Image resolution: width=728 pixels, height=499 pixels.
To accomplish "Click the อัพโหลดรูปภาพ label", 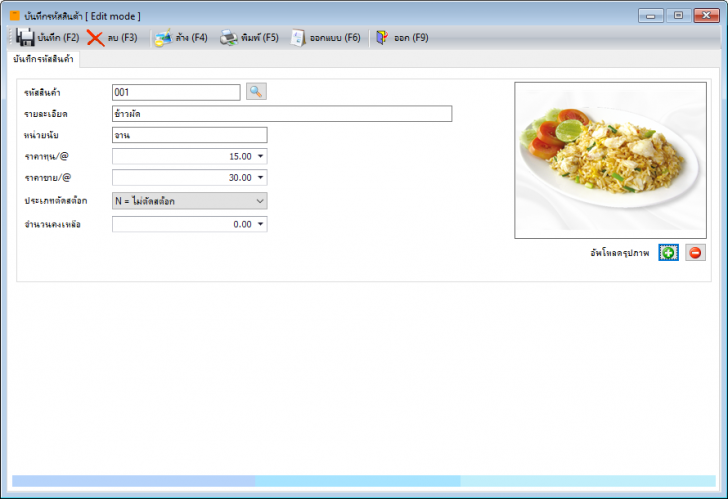I will point(620,253).
